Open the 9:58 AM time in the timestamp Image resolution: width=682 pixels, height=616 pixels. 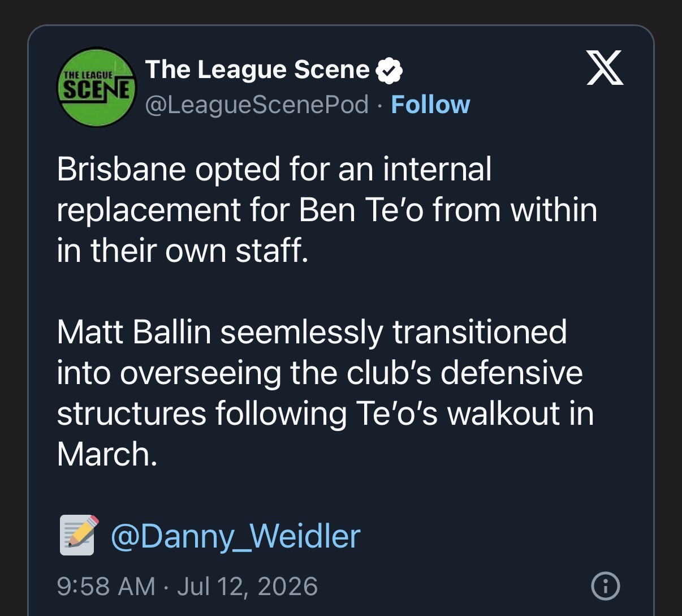click(106, 586)
